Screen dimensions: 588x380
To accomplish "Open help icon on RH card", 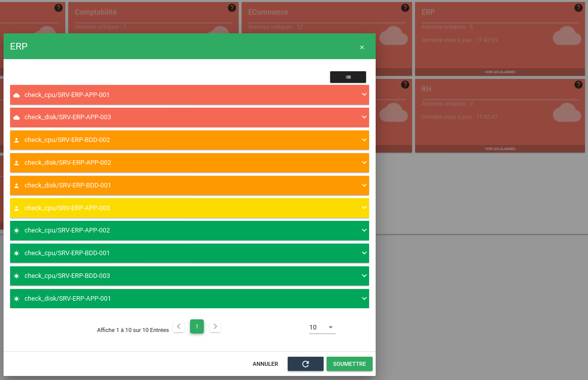I will tap(578, 84).
